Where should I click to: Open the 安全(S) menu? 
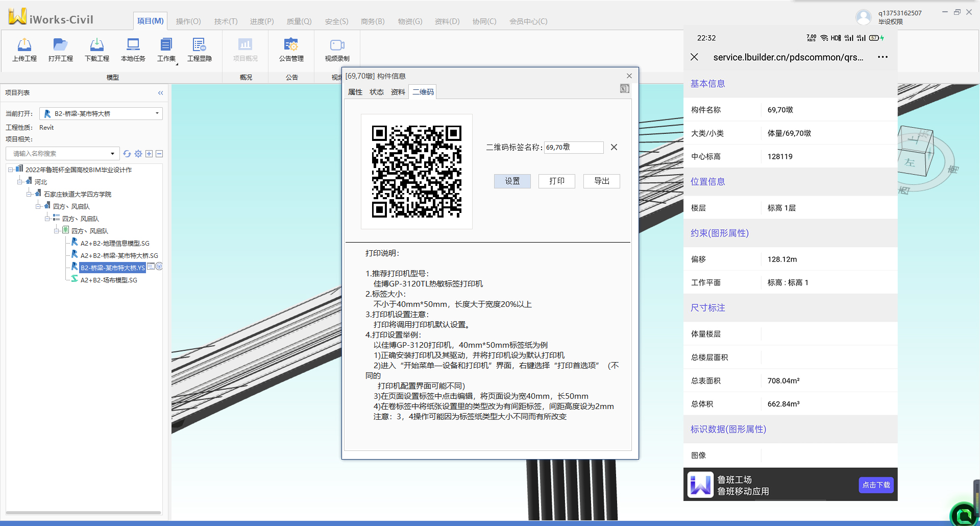point(336,21)
